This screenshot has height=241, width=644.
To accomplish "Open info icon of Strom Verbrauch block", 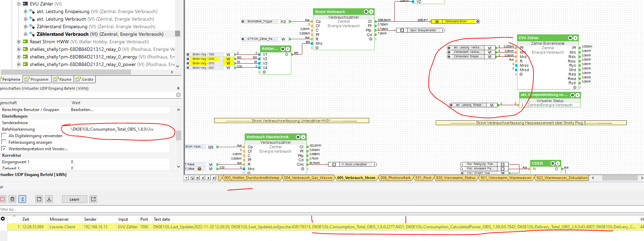I will (x=371, y=12).
